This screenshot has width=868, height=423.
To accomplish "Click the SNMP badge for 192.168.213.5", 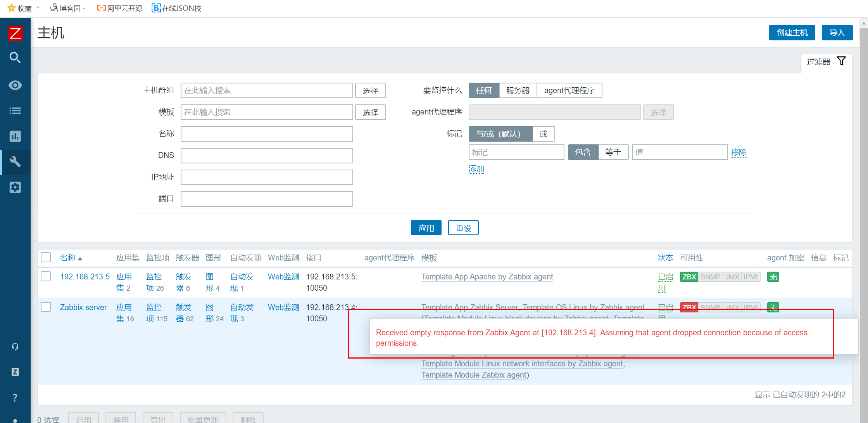I will (710, 277).
